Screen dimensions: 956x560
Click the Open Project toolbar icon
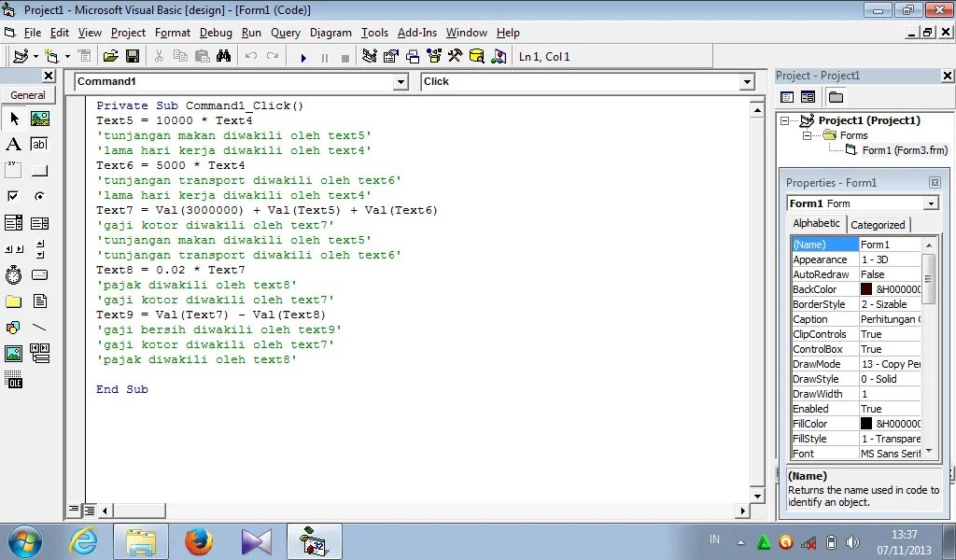pos(110,57)
